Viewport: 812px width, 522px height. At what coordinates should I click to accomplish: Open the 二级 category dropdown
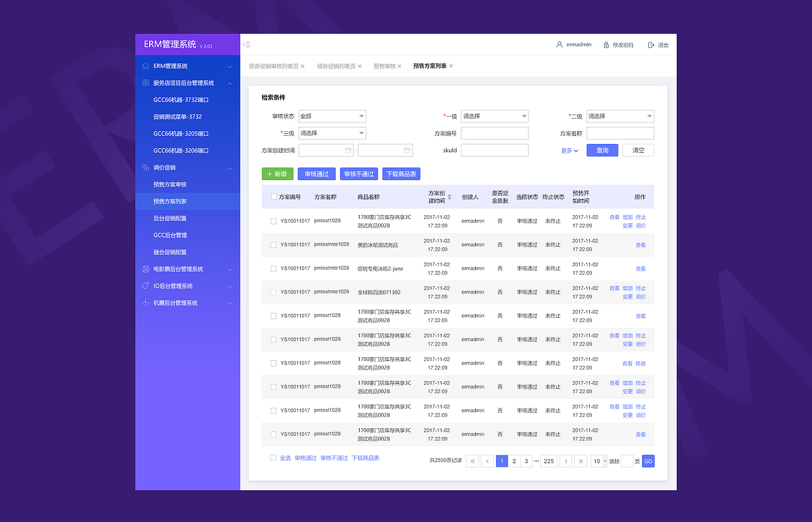[620, 116]
